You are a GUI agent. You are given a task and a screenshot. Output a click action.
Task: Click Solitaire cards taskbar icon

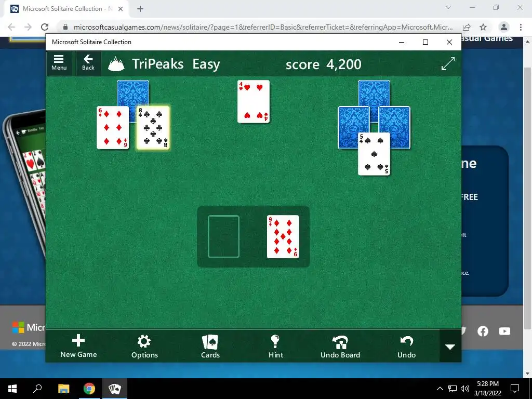[x=114, y=389]
